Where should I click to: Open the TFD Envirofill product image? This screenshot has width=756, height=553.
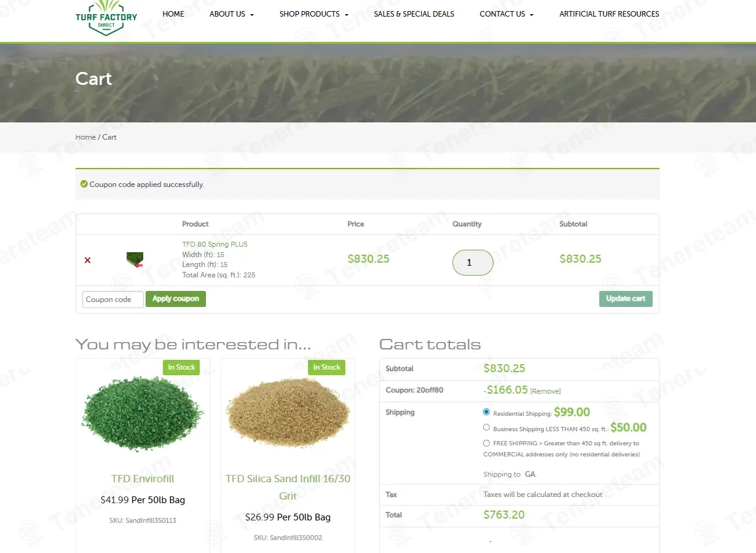click(x=143, y=413)
